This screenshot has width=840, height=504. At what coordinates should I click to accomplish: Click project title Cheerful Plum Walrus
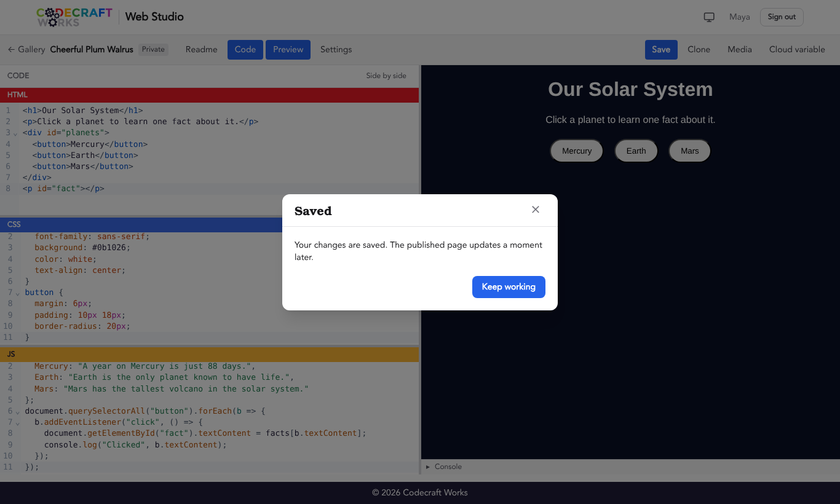(x=92, y=50)
